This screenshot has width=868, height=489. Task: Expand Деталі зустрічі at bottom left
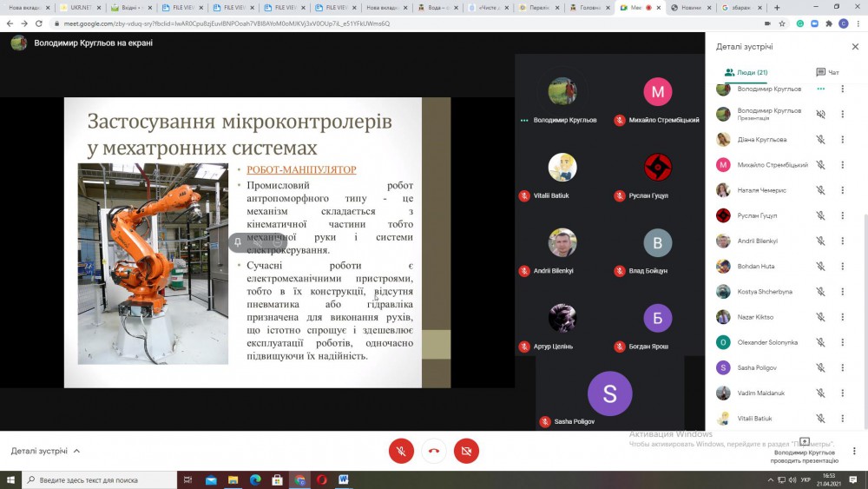[45, 451]
